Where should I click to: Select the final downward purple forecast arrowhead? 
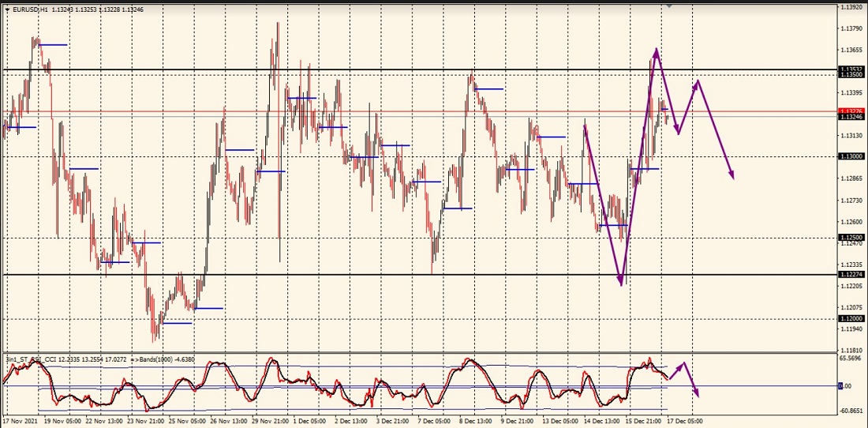731,175
